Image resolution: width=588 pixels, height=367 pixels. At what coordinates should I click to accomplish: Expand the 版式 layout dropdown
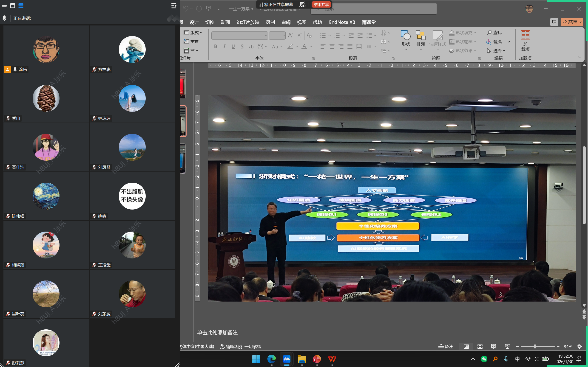tap(193, 33)
